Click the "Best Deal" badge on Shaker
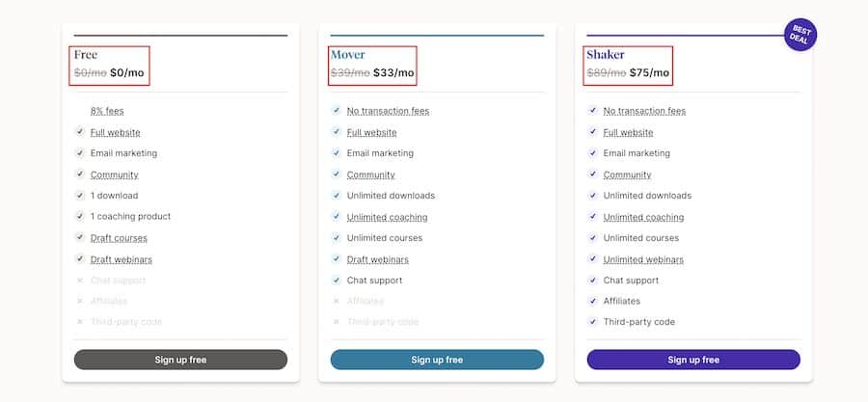Viewport: 868px width, 402px height. click(800, 36)
